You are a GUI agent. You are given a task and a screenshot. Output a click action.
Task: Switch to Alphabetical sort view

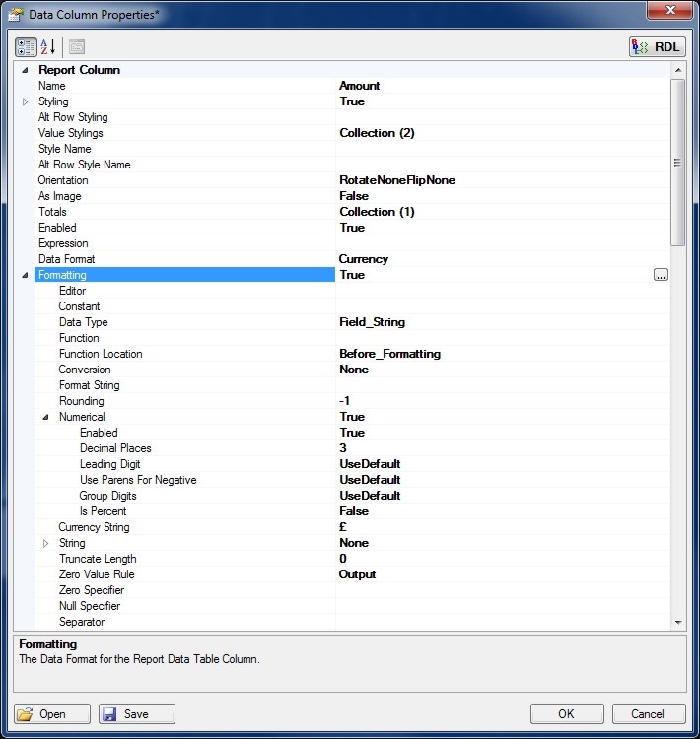pos(48,47)
